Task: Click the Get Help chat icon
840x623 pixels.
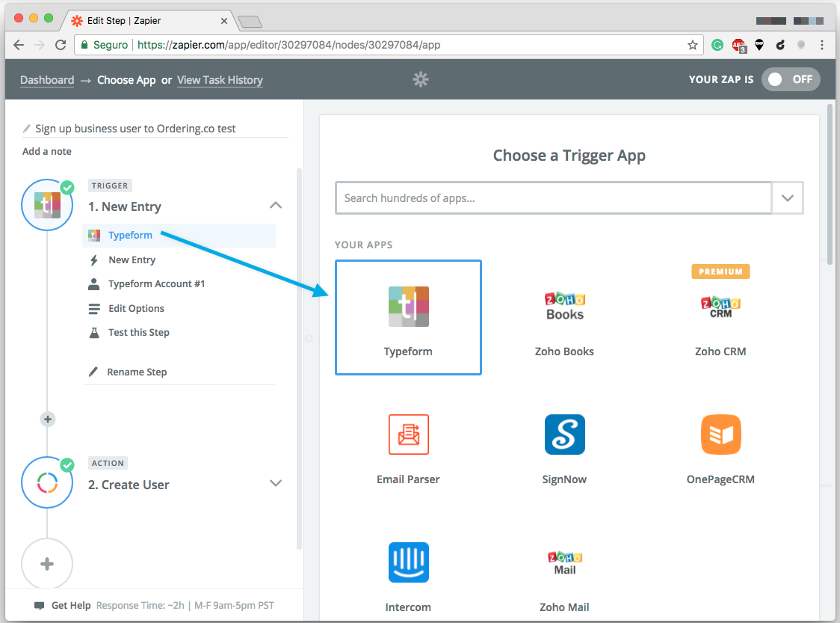Action: (39, 606)
